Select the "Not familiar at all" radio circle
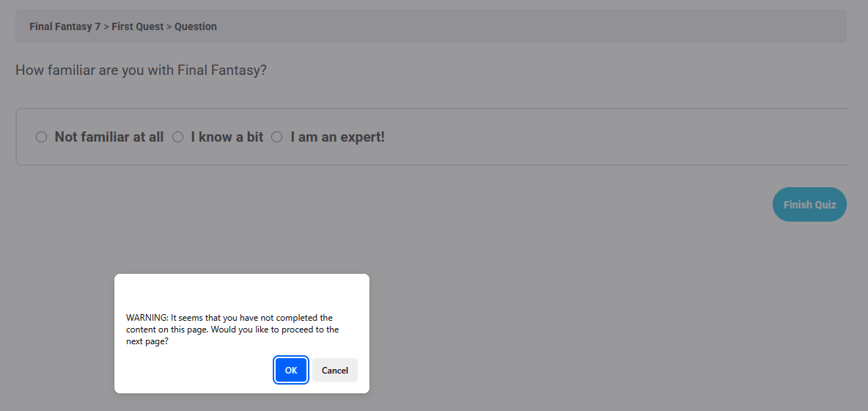 (x=42, y=137)
